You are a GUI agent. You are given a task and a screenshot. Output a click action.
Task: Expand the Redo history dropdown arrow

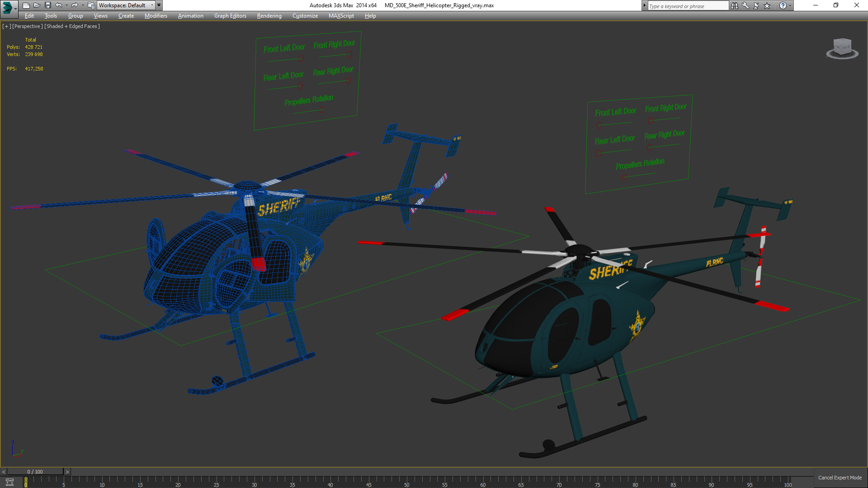83,5
